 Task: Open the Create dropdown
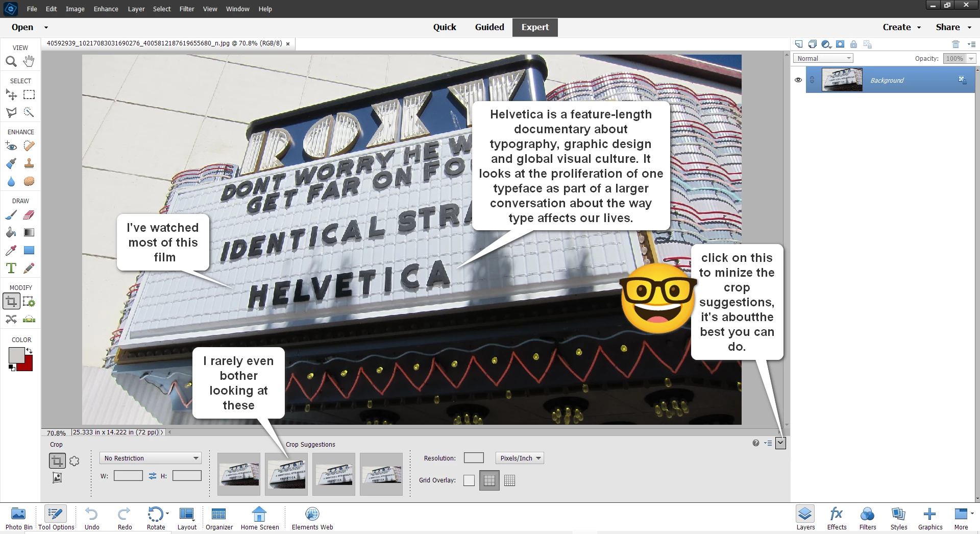pos(902,28)
